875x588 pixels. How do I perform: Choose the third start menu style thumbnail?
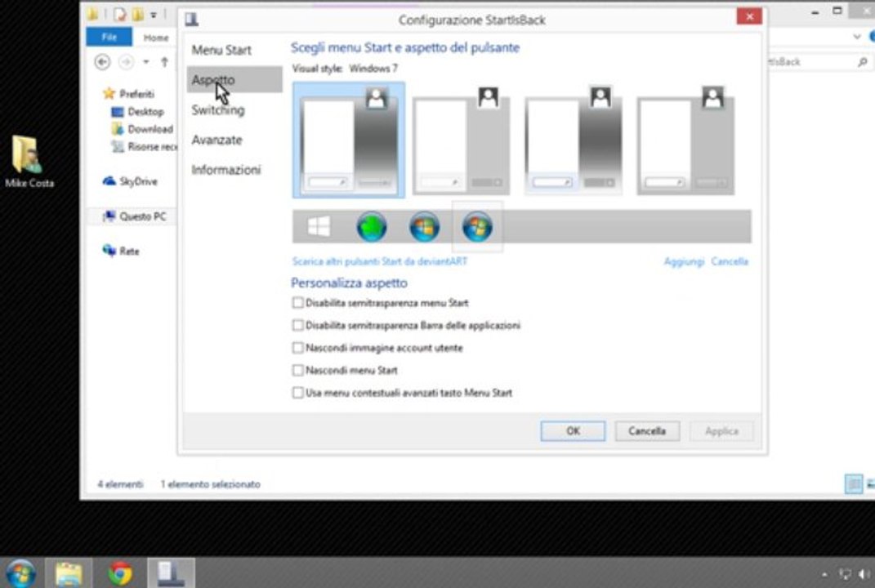pos(573,140)
